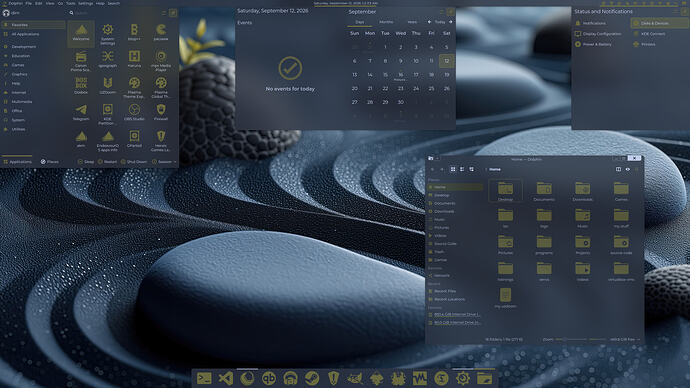The image size is (690, 388).
Task: Open the launcher configure menu icon
Action: pyautogui.click(x=164, y=13)
